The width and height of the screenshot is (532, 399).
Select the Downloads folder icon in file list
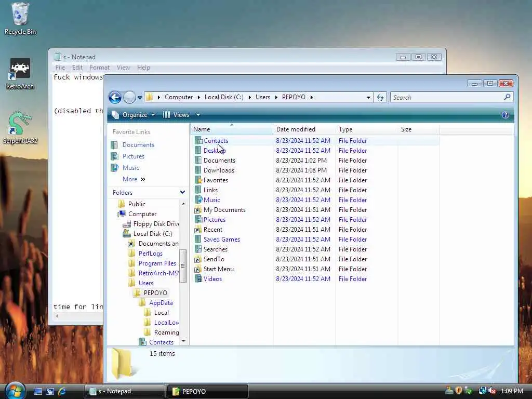pyautogui.click(x=198, y=170)
